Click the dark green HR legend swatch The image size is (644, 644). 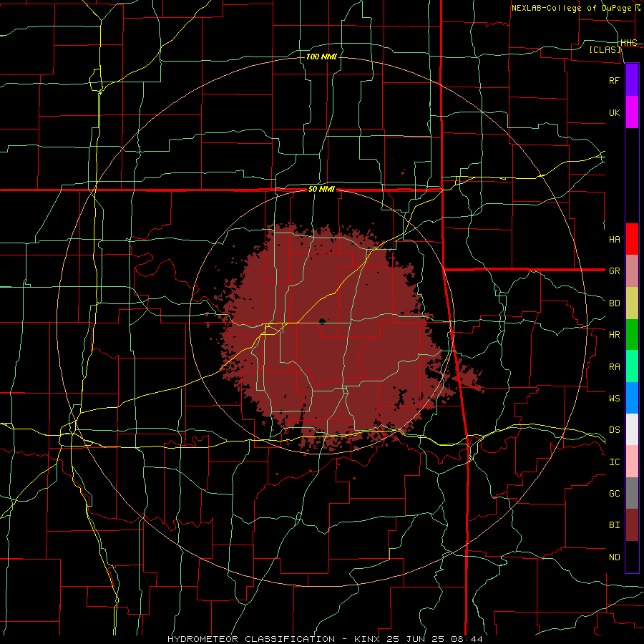pos(632,335)
